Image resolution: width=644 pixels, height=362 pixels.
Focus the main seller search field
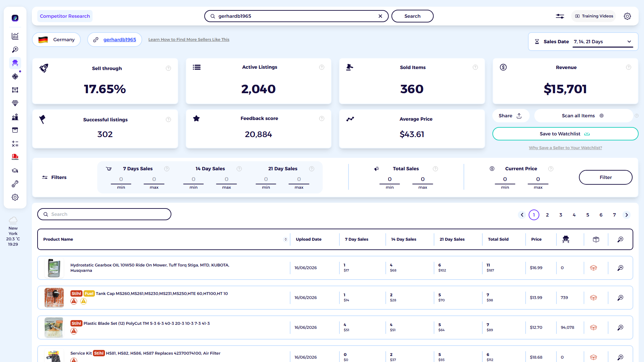297,16
